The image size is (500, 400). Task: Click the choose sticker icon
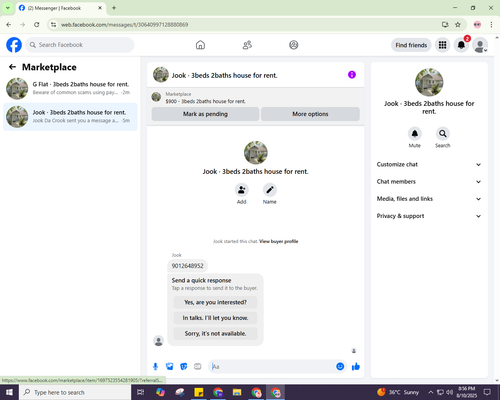click(184, 367)
